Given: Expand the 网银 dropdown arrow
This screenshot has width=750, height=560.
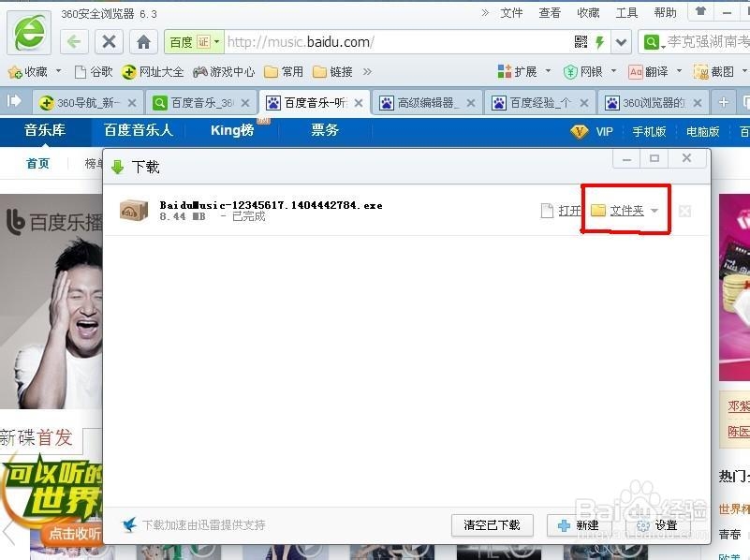Looking at the screenshot, I should tap(613, 71).
